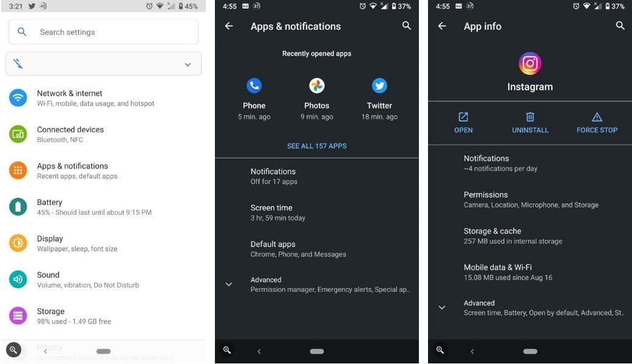Open the Photos pinwheel icon
Viewport: 632px width, 364px height.
pyautogui.click(x=317, y=86)
